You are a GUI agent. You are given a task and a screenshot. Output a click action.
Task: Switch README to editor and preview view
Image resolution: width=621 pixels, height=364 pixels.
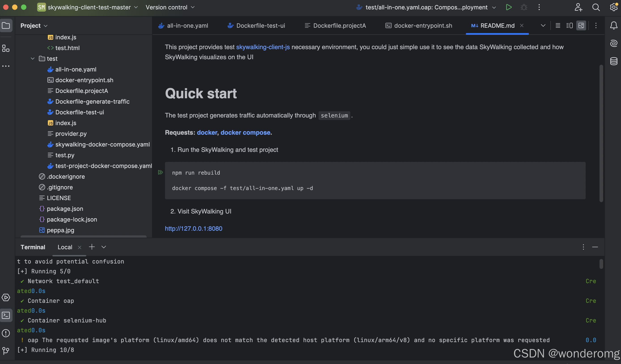[570, 25]
